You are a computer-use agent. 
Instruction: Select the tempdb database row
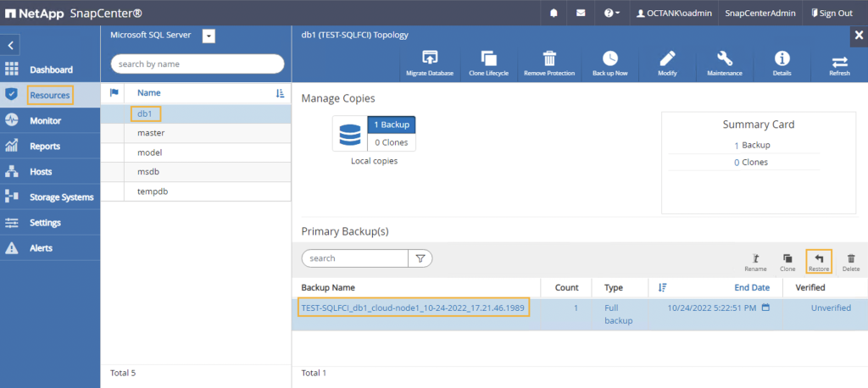pos(196,191)
